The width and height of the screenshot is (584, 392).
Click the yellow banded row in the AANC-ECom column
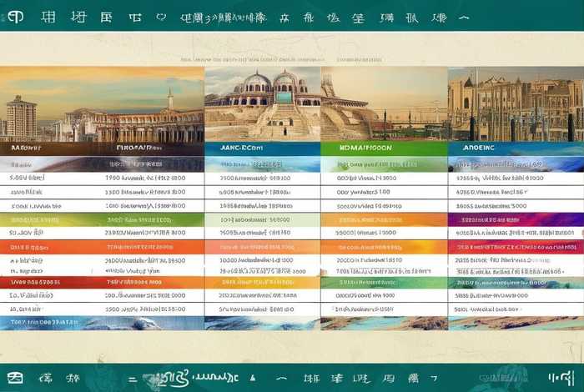click(x=263, y=283)
